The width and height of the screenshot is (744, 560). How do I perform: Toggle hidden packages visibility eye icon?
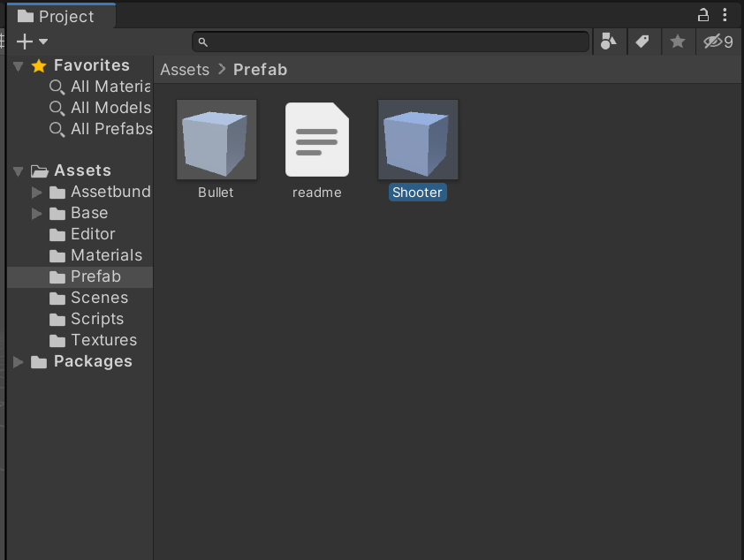pyautogui.click(x=717, y=42)
